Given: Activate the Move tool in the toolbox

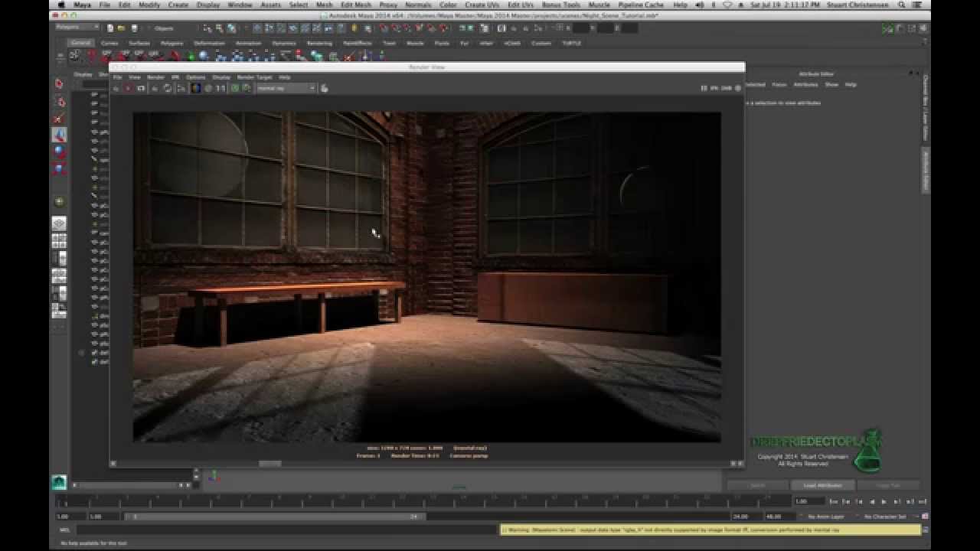Looking at the screenshot, I should coord(59,135).
